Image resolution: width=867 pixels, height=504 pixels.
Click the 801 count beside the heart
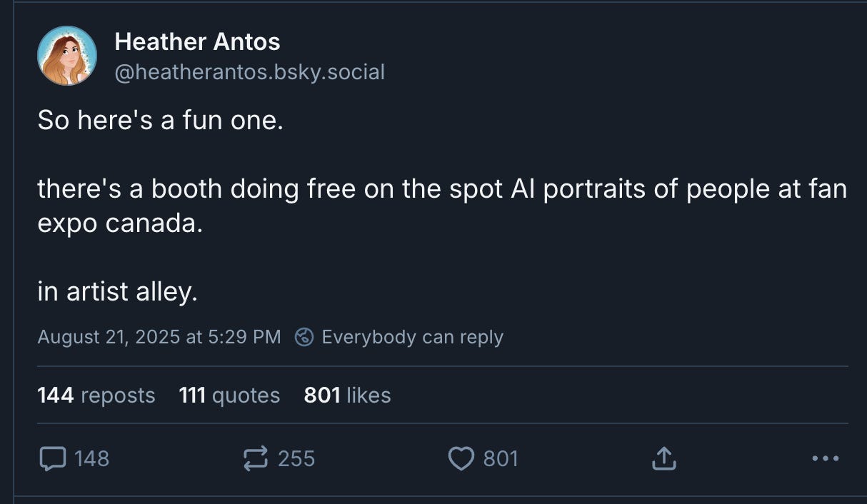501,458
